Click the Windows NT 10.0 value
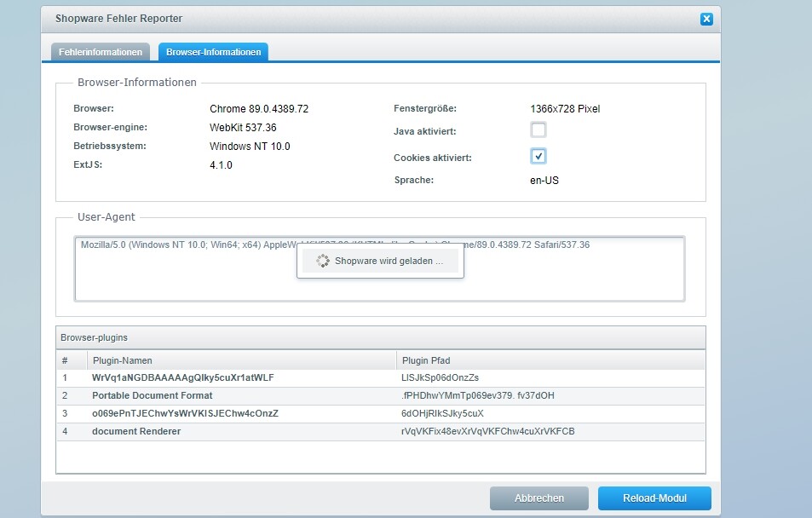 [x=250, y=146]
